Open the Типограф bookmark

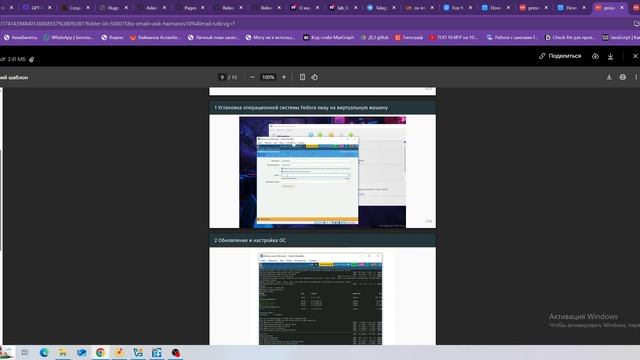click(x=409, y=38)
